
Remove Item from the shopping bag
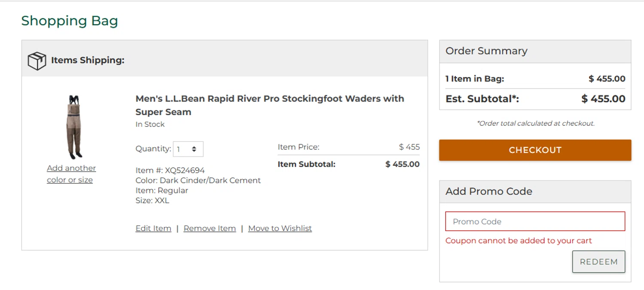point(210,229)
